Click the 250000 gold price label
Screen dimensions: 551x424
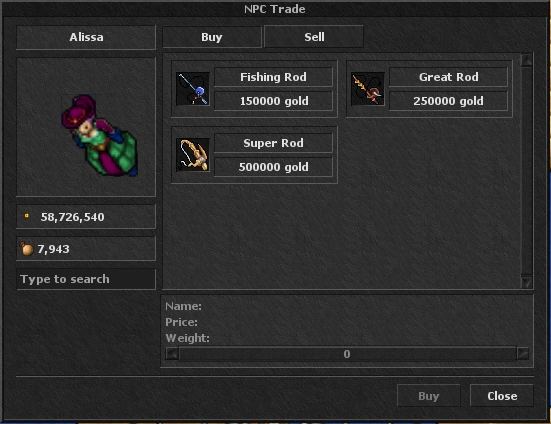tap(448, 101)
